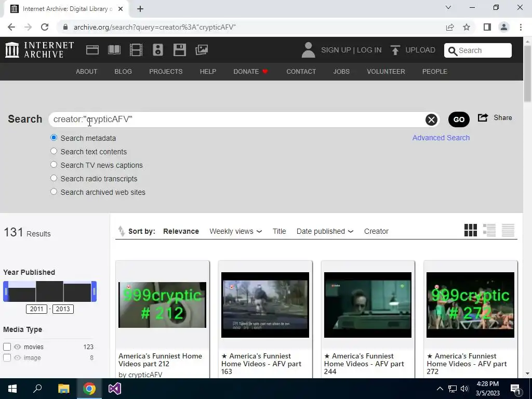Check the image media type filter
The image size is (532, 399).
pyautogui.click(x=7, y=357)
